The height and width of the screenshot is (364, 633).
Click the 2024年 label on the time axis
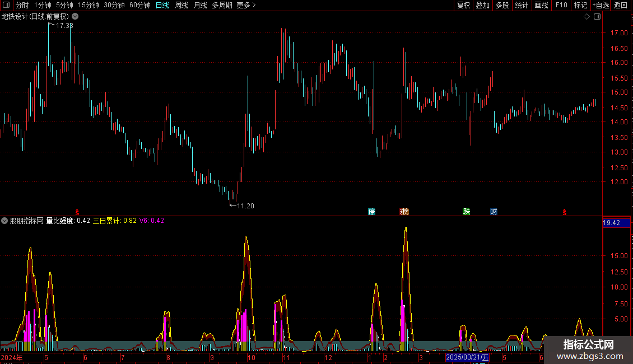[12, 357]
